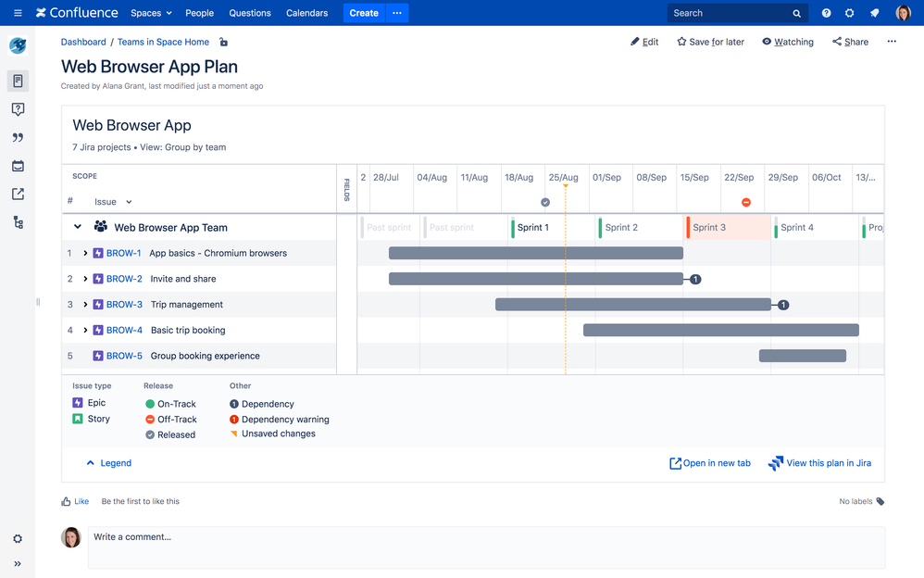Click the BROW-5 schedule bar
Viewport: 924px width, 578px height.
pos(803,356)
